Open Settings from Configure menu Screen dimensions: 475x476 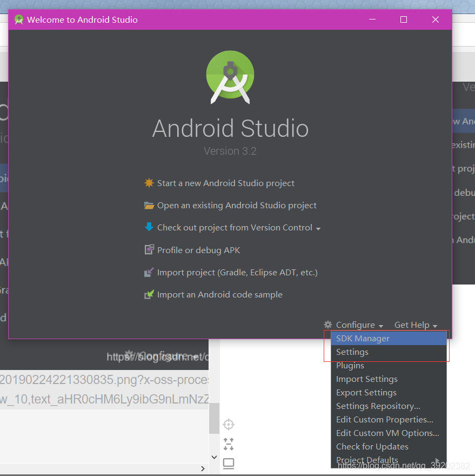click(x=389, y=352)
